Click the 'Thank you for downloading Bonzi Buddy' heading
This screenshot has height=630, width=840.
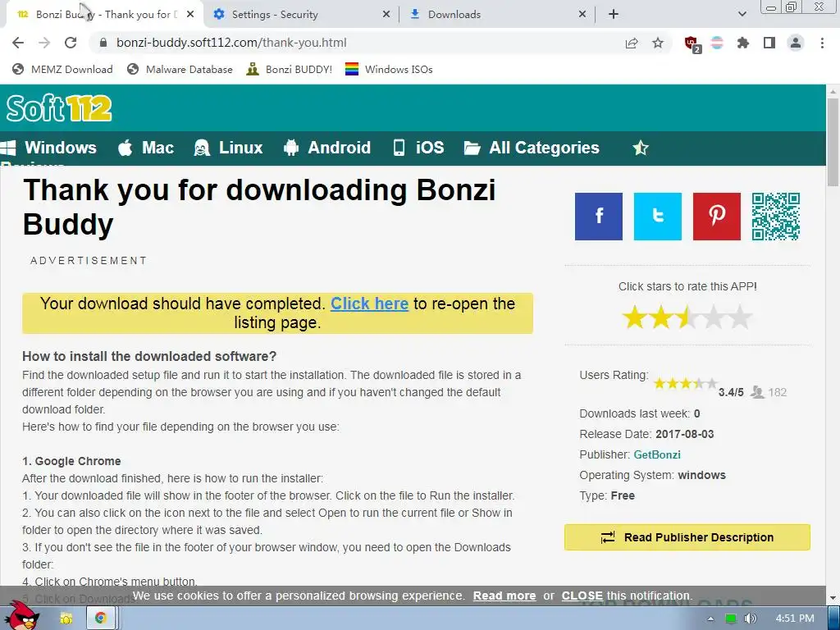(x=259, y=207)
